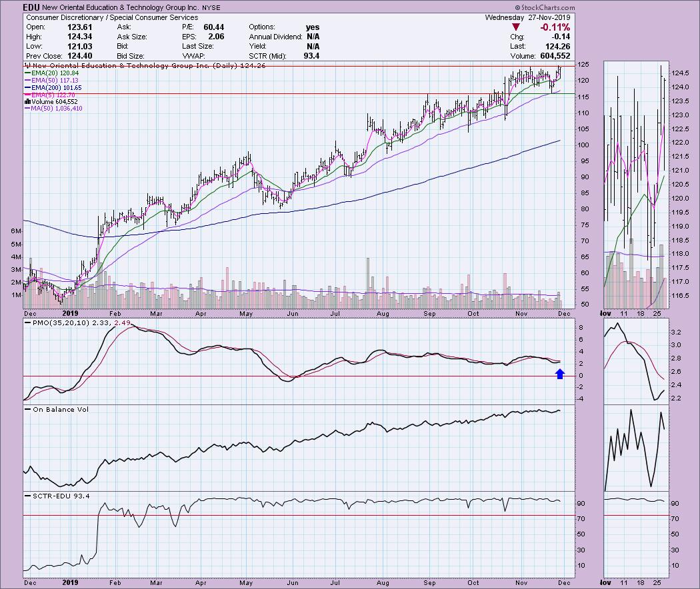Click the EPS value 2.06

tap(216, 37)
